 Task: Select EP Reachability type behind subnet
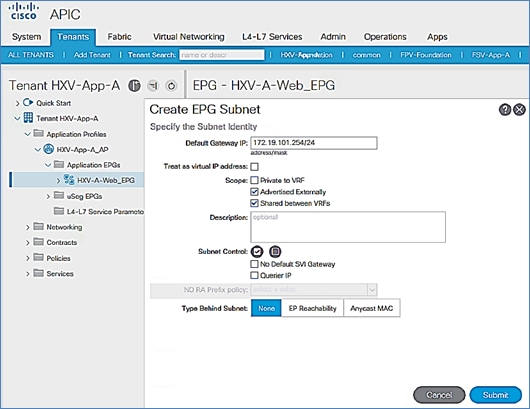pyautogui.click(x=312, y=308)
